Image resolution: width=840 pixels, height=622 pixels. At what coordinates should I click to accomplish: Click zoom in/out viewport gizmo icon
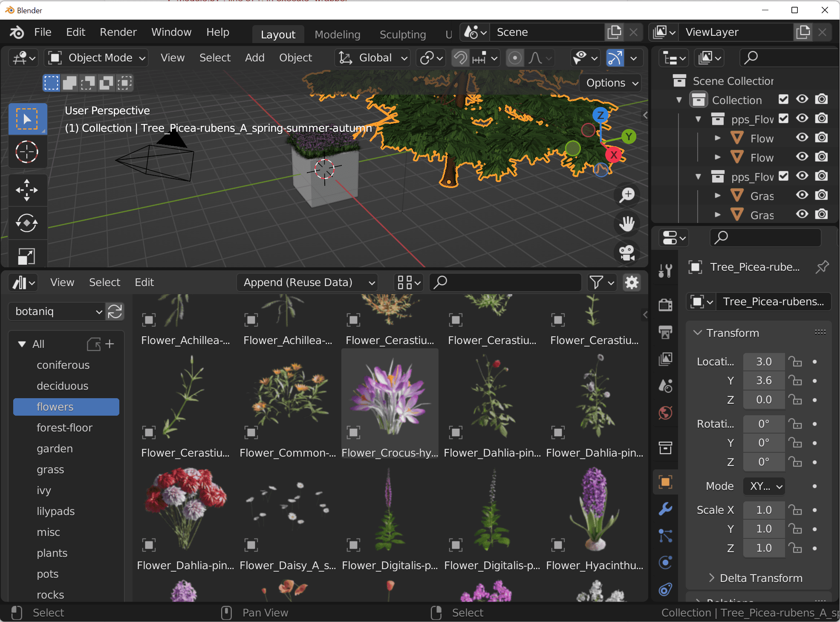627,195
